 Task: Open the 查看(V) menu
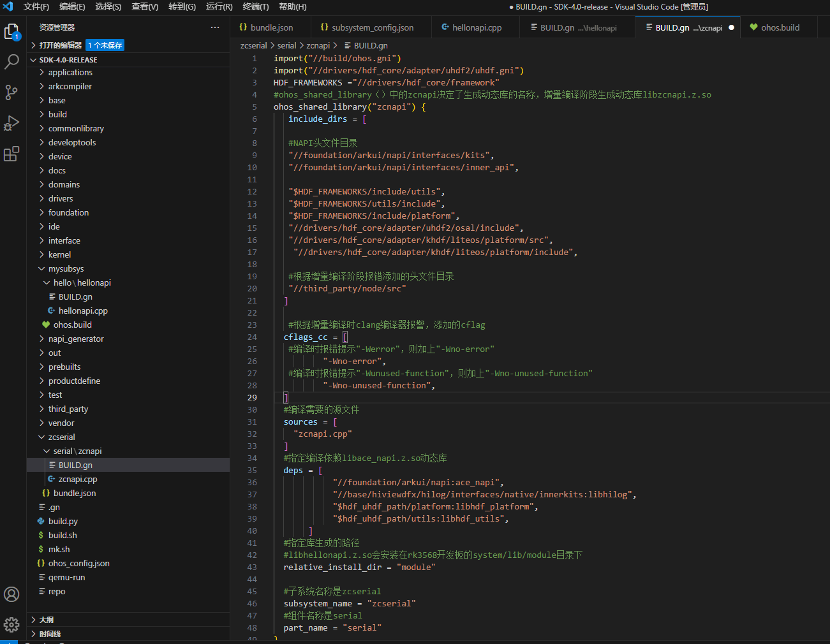tap(145, 6)
